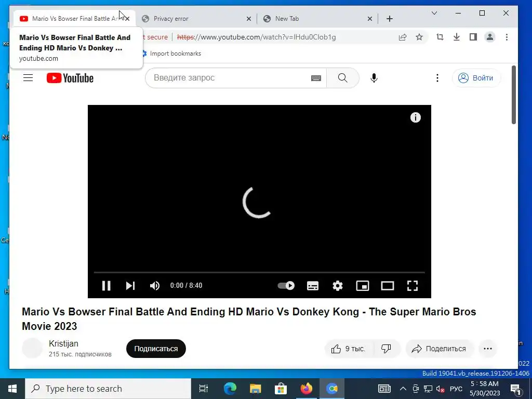
Task: Dislike the video
Action: click(387, 349)
